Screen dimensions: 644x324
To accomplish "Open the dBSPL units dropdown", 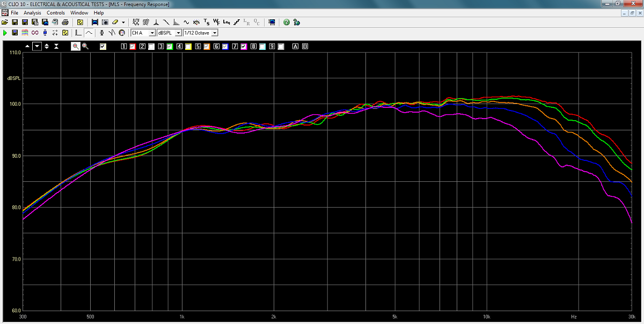I will click(169, 33).
